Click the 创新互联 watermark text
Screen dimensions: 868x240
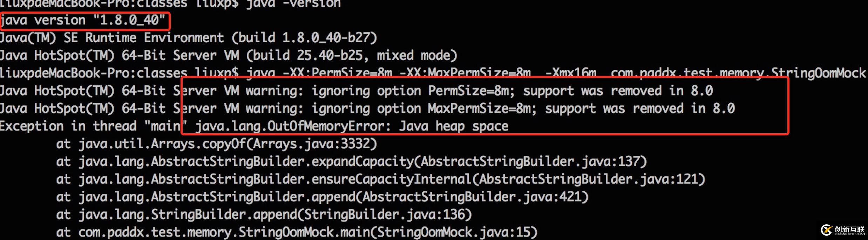click(850, 230)
